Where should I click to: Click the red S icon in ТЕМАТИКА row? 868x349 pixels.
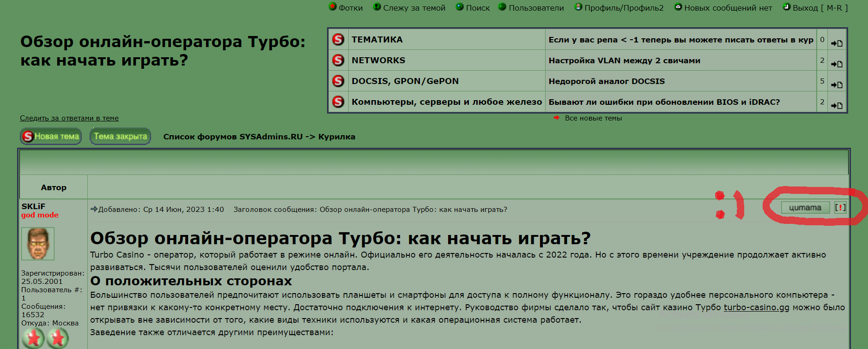[x=339, y=39]
